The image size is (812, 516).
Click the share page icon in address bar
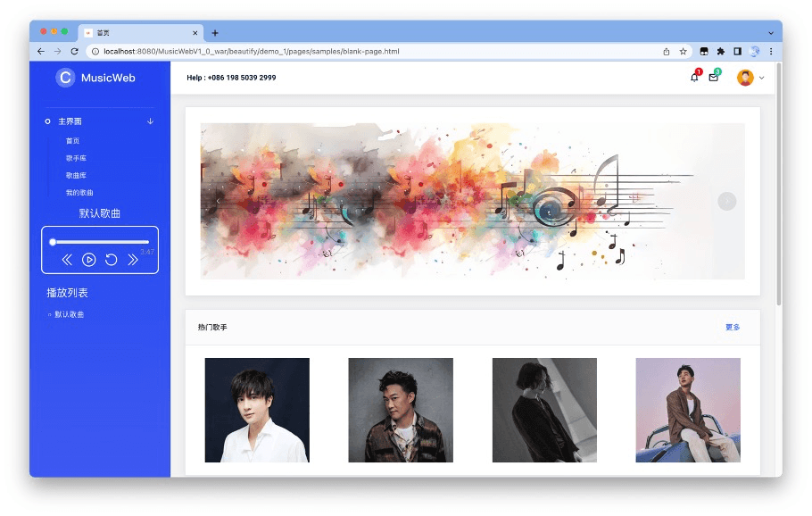coord(667,51)
